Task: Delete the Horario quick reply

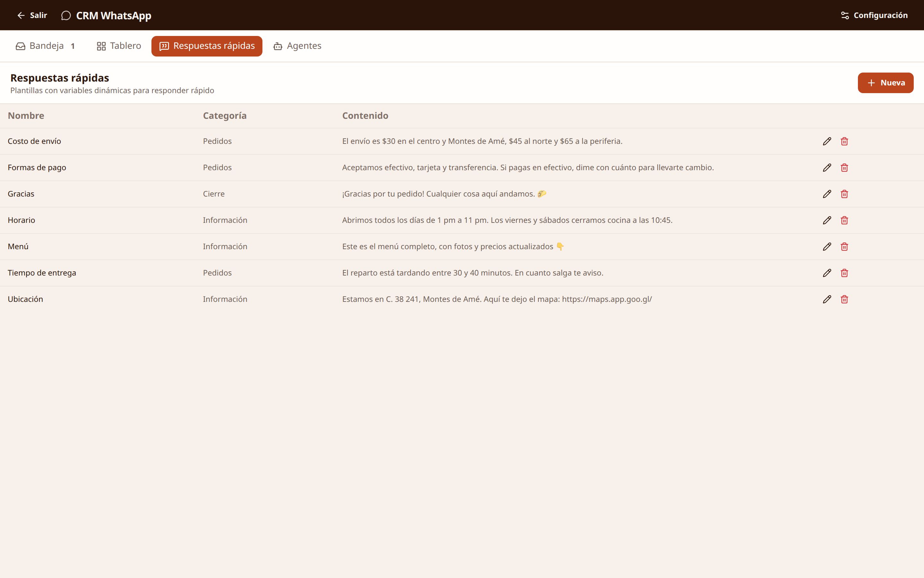Action: [844, 221]
